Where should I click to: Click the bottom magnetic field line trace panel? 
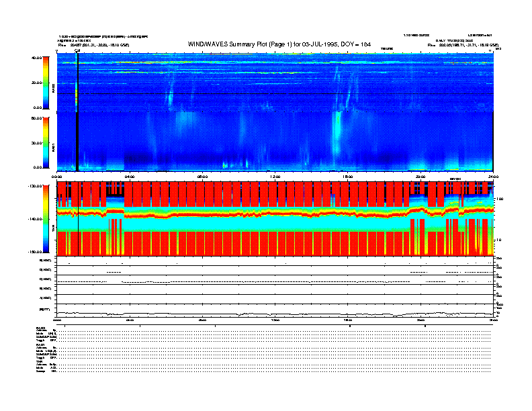pyautogui.click(x=275, y=311)
